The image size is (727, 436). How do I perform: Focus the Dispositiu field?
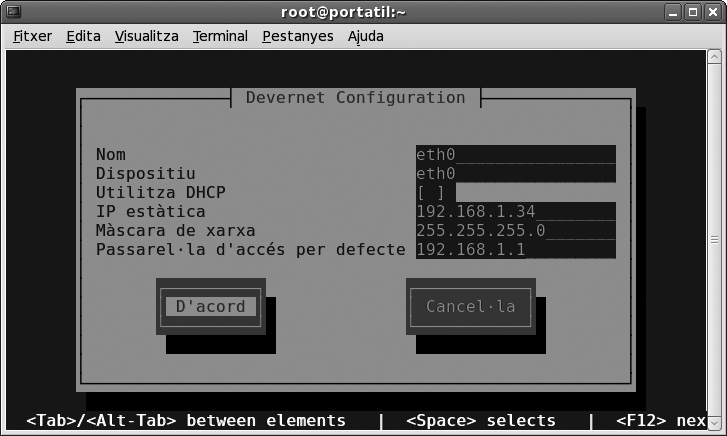point(515,173)
